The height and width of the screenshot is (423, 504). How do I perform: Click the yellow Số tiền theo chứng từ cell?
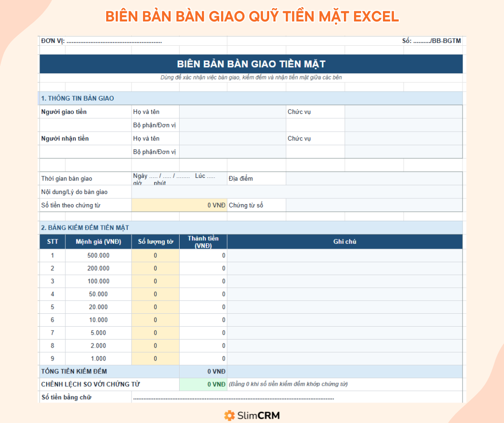point(180,205)
